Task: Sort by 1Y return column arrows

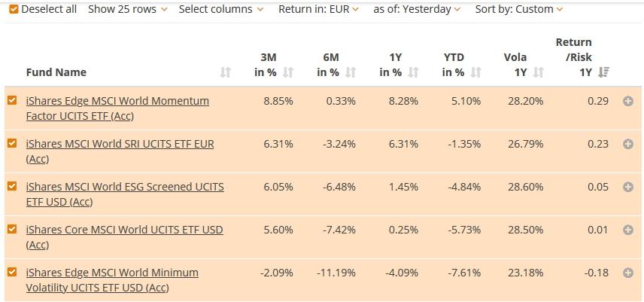Action: tap(413, 72)
